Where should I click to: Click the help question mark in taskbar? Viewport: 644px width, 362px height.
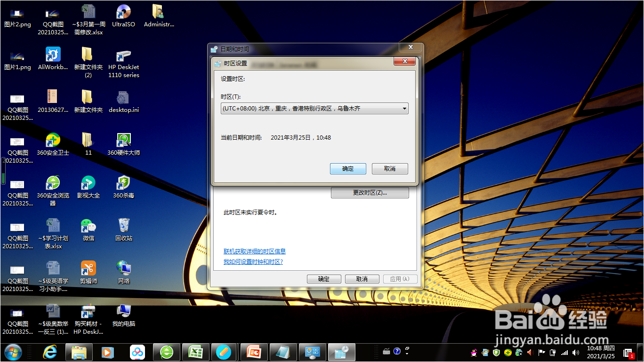[x=397, y=351]
